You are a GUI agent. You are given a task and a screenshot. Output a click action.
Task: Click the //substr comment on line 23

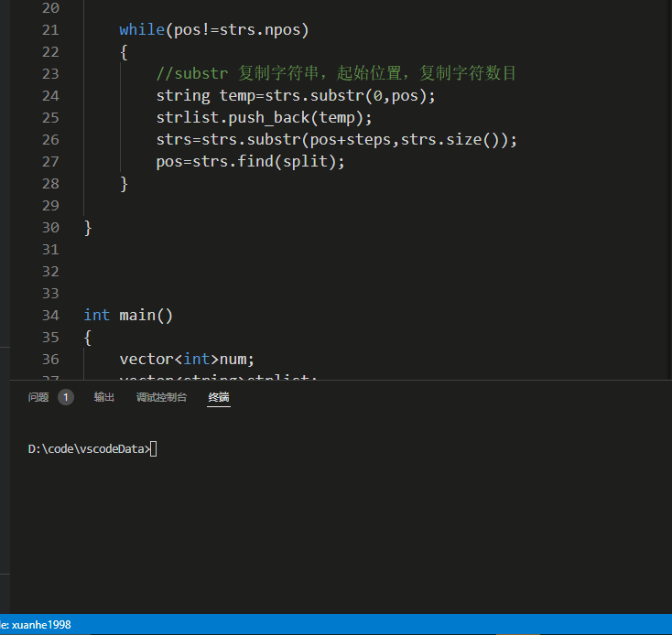point(336,73)
